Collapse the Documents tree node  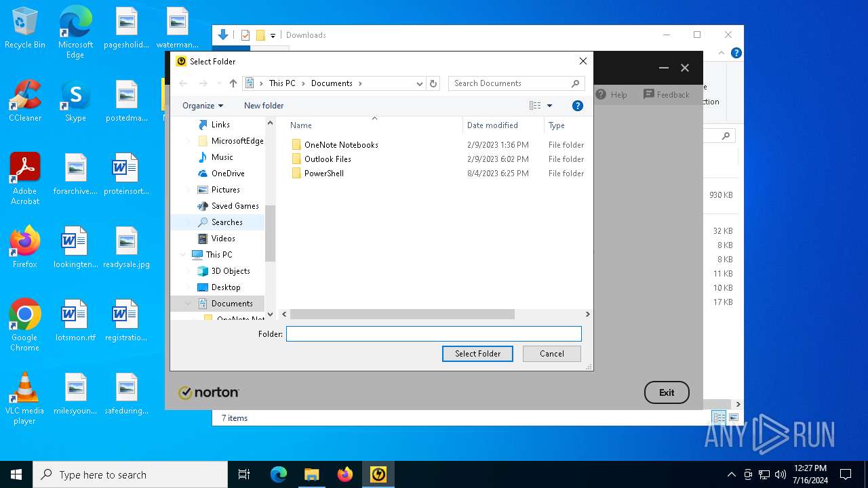click(x=188, y=304)
